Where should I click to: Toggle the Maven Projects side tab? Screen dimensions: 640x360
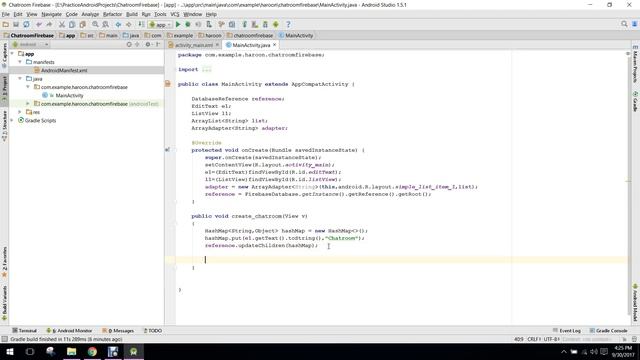pyautogui.click(x=636, y=64)
